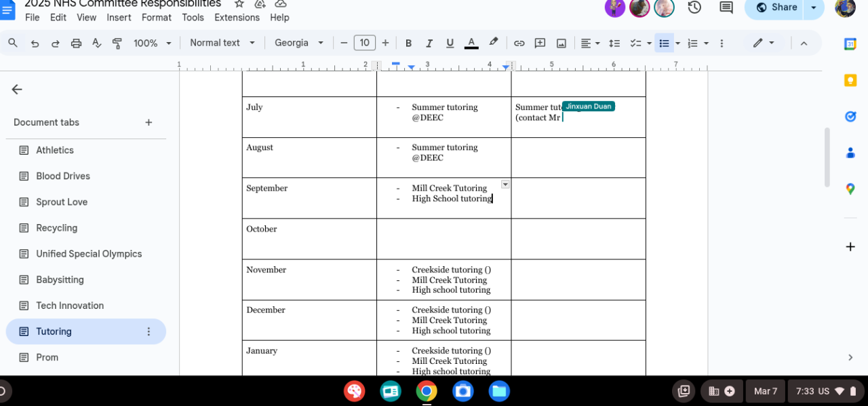The height and width of the screenshot is (406, 868).
Task: Click the Share button
Action: click(x=775, y=7)
